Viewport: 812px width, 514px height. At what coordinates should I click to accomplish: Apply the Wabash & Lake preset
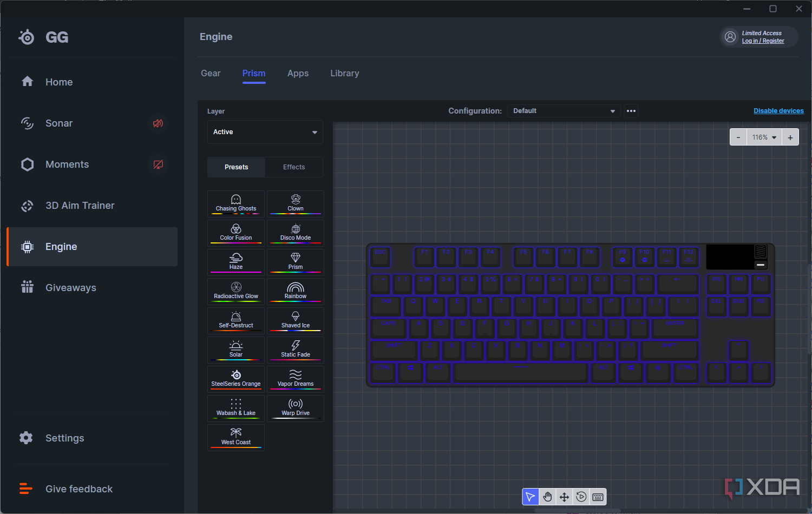(236, 408)
